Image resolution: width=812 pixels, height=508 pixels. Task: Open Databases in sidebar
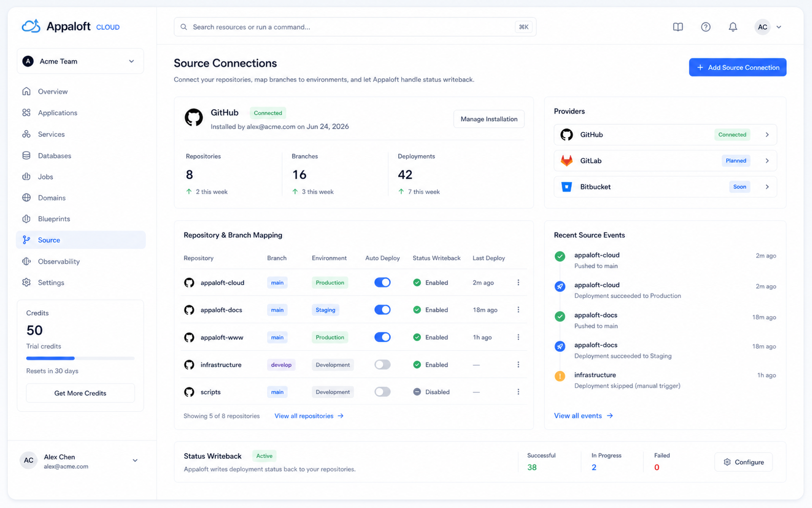(x=81, y=156)
